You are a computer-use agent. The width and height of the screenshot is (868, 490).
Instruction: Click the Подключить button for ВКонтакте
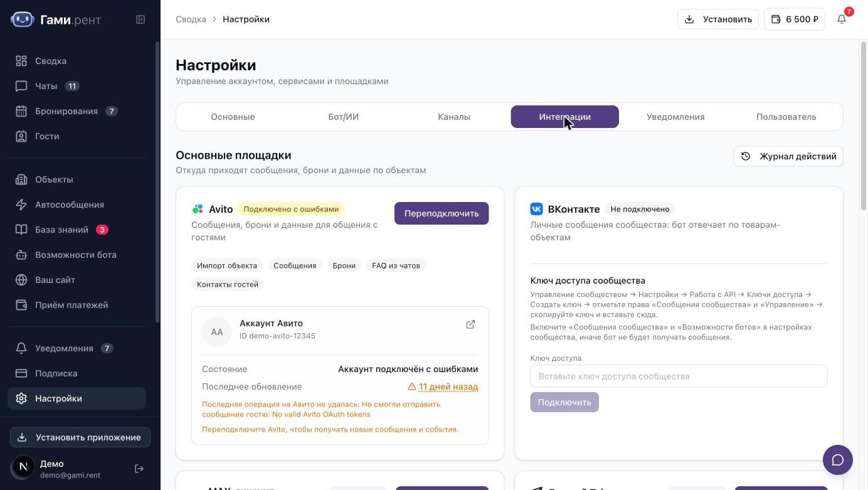point(564,402)
